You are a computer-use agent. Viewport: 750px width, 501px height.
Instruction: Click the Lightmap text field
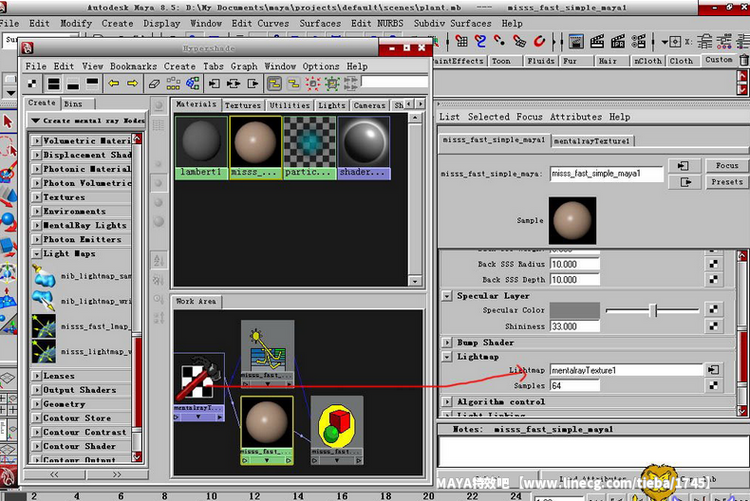[x=627, y=370]
